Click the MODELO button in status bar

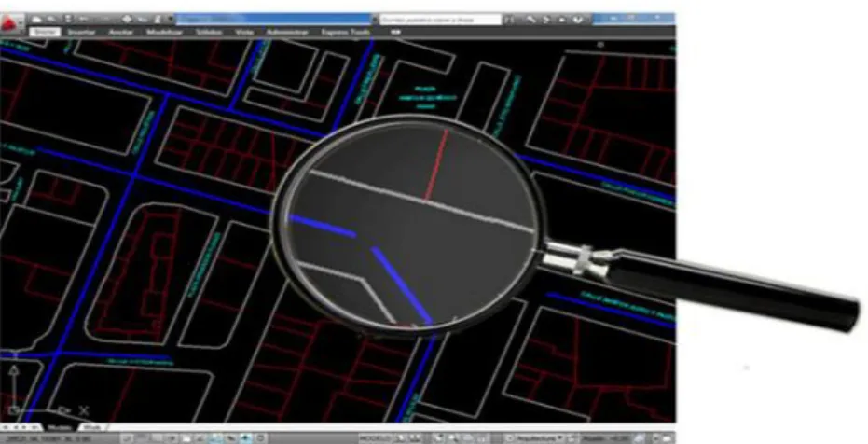pyautogui.click(x=375, y=438)
